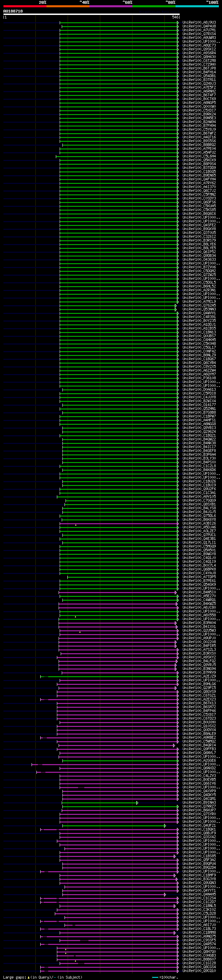
Task: Click the white query sequence bar
Action: coord(92,15)
